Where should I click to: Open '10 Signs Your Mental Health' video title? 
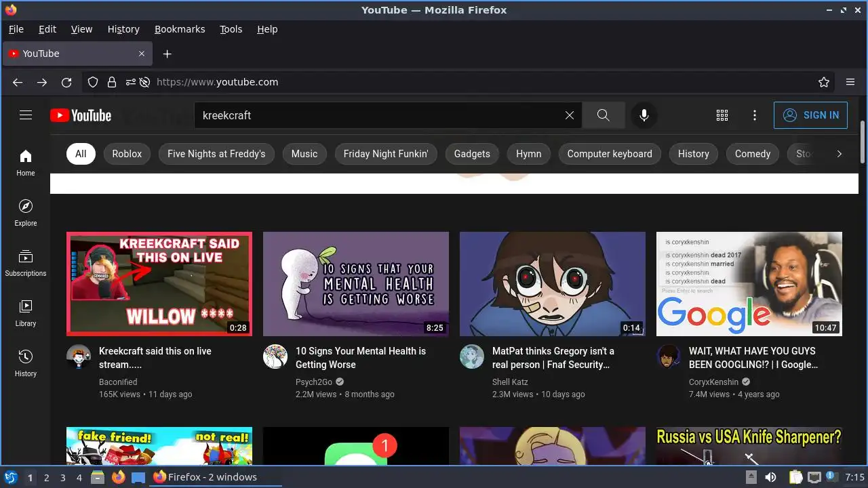[x=361, y=358]
